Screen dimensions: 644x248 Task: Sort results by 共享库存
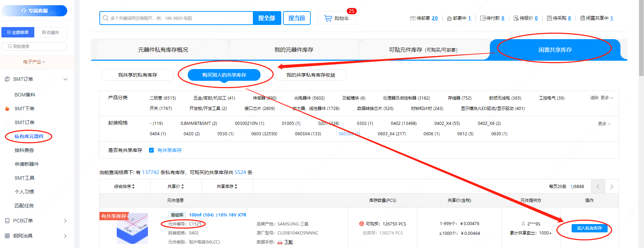(227, 187)
